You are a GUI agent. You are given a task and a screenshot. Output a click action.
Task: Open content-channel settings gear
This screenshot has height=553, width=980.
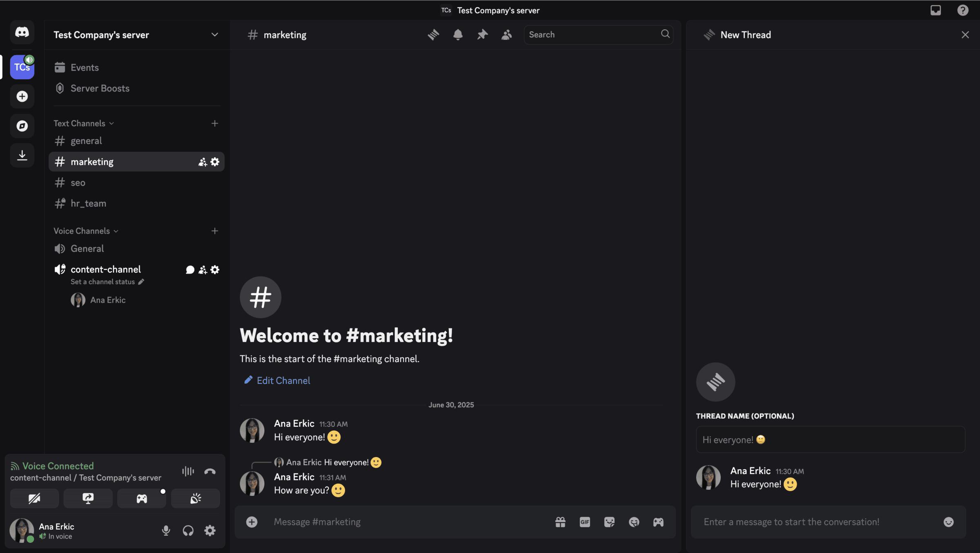215,270
